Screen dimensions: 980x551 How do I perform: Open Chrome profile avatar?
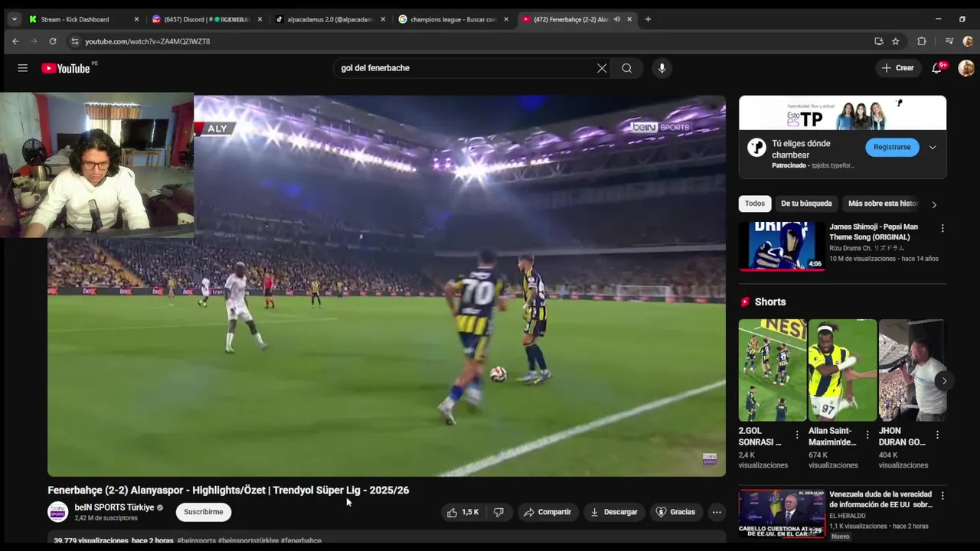[x=968, y=41]
